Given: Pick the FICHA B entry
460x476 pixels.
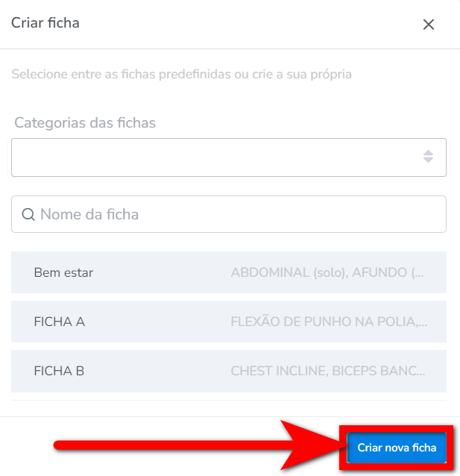Looking at the screenshot, I should coord(60,370).
